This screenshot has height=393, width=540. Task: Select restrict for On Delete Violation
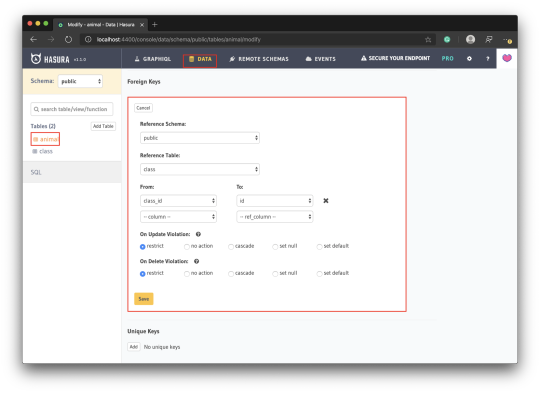pyautogui.click(x=143, y=273)
